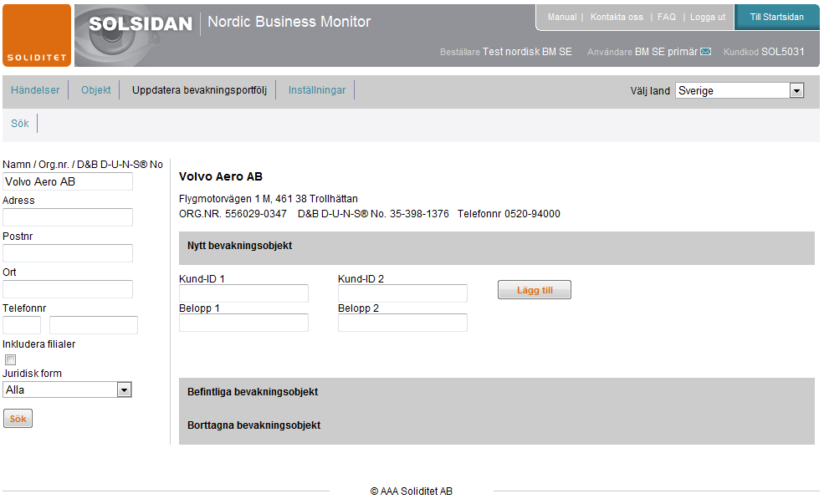The height and width of the screenshot is (504, 824).
Task: Click the Volvo Aero AB company title
Action: (x=221, y=176)
